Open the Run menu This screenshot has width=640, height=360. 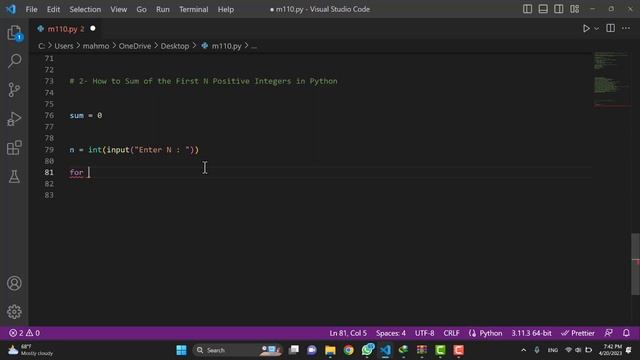coord(162,9)
